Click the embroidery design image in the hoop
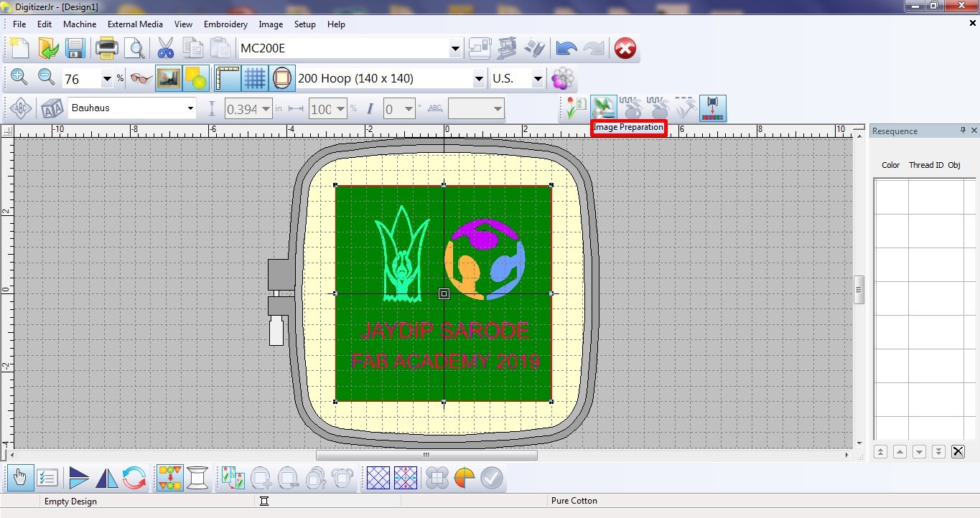The image size is (980, 518). coord(444,293)
